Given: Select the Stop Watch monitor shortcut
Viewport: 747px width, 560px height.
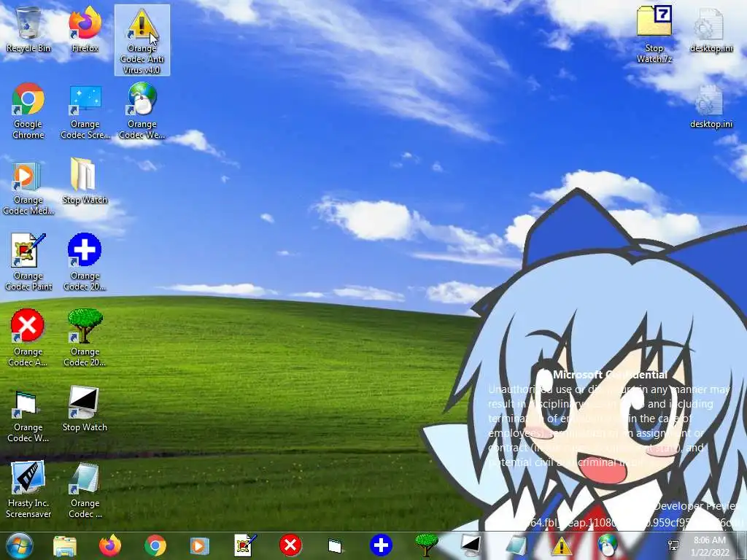Looking at the screenshot, I should click(x=85, y=408).
